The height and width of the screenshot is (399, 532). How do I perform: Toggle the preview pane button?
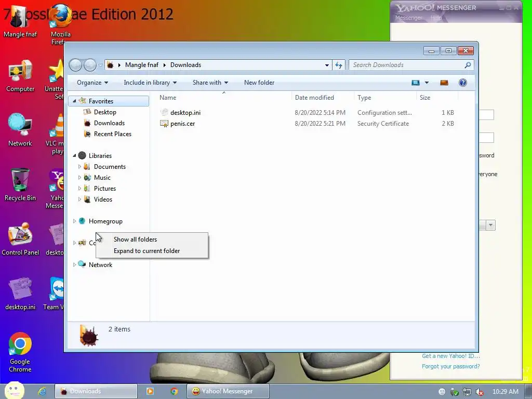pyautogui.click(x=444, y=83)
